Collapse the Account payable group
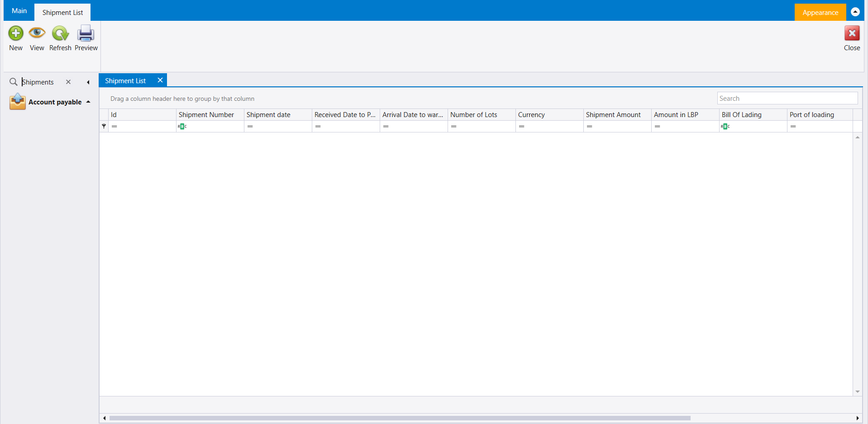Screen dimensions: 868x424 pos(88,102)
